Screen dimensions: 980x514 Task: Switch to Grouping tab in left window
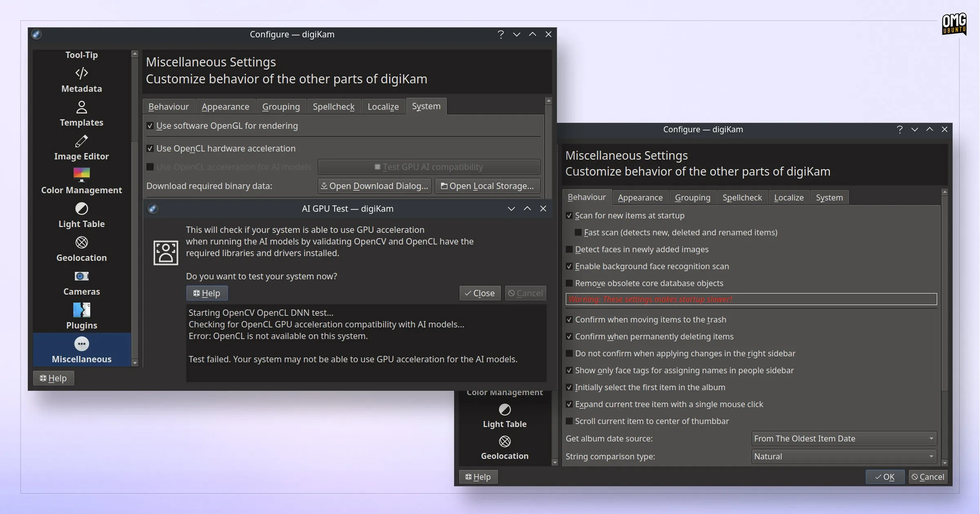click(281, 106)
